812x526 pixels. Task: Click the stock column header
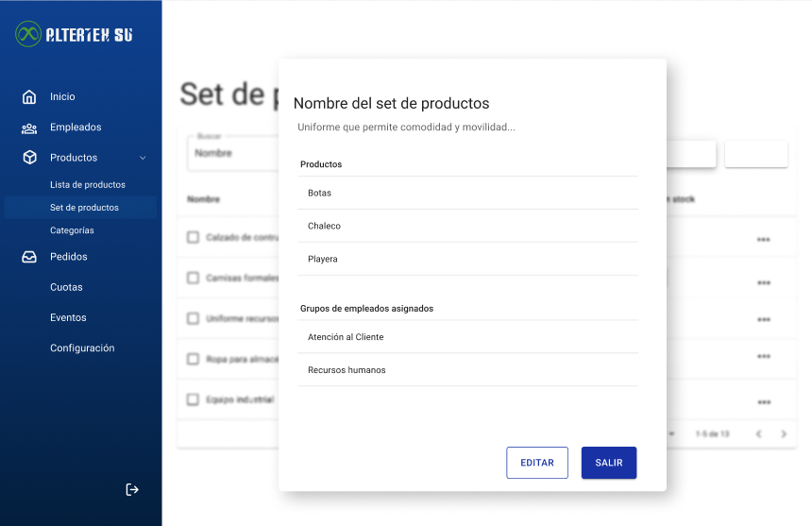click(x=683, y=199)
